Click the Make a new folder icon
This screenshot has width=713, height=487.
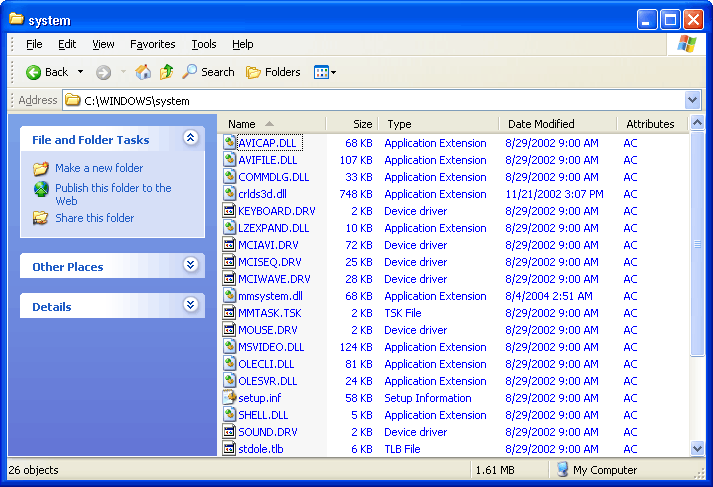pos(41,169)
